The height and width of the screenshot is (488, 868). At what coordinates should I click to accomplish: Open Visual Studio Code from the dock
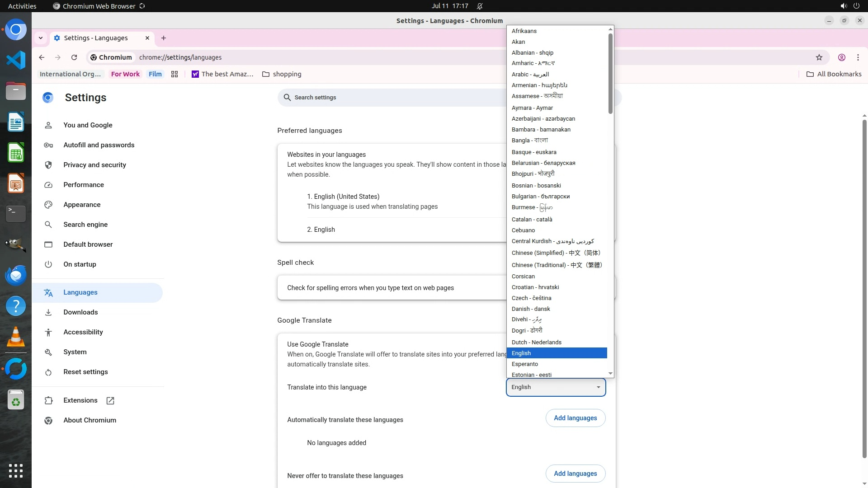pos(16,60)
